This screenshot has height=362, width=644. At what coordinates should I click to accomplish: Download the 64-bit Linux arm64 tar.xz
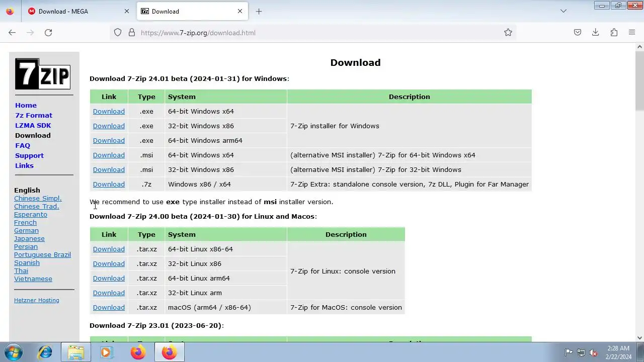tap(109, 278)
